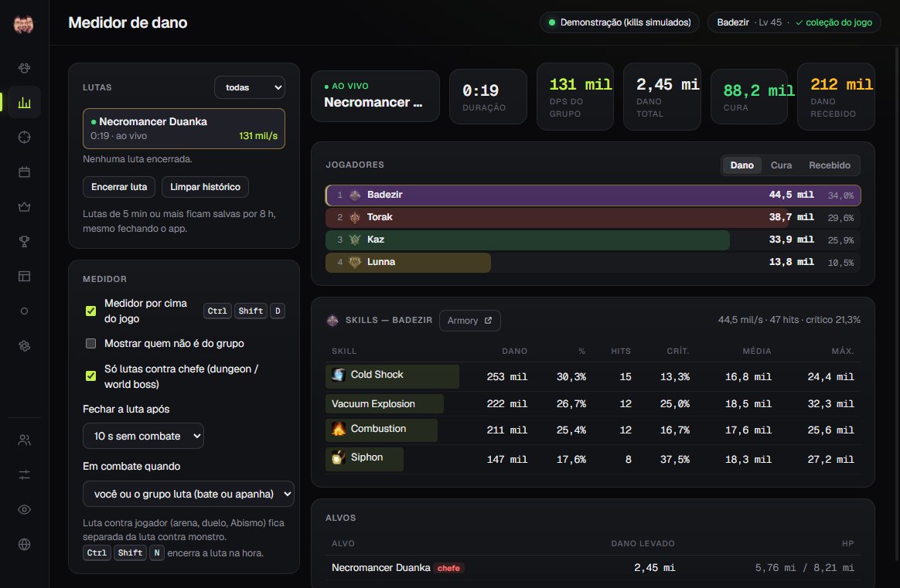Click Kaz's class icon in players list
900x588 pixels.
pos(356,240)
